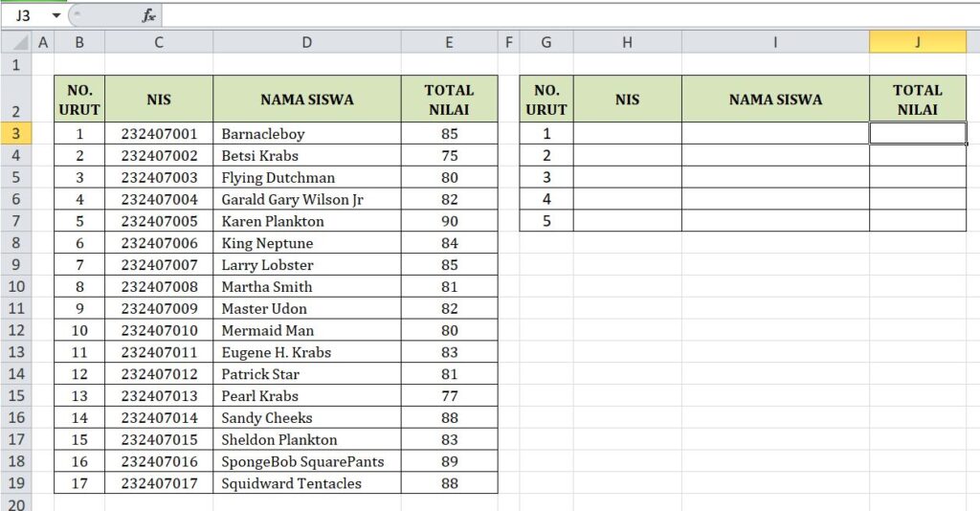The image size is (980, 511).
Task: Select rank number 4 in column G
Action: coord(546,199)
